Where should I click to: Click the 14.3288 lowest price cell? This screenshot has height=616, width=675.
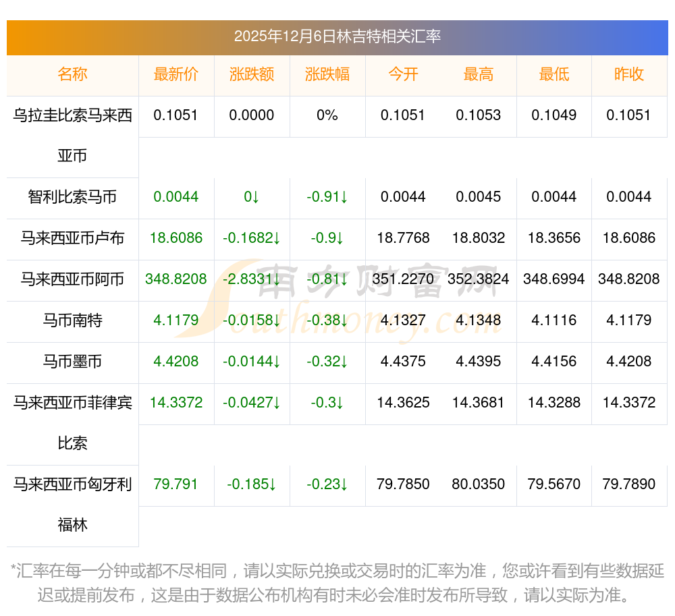point(554,403)
